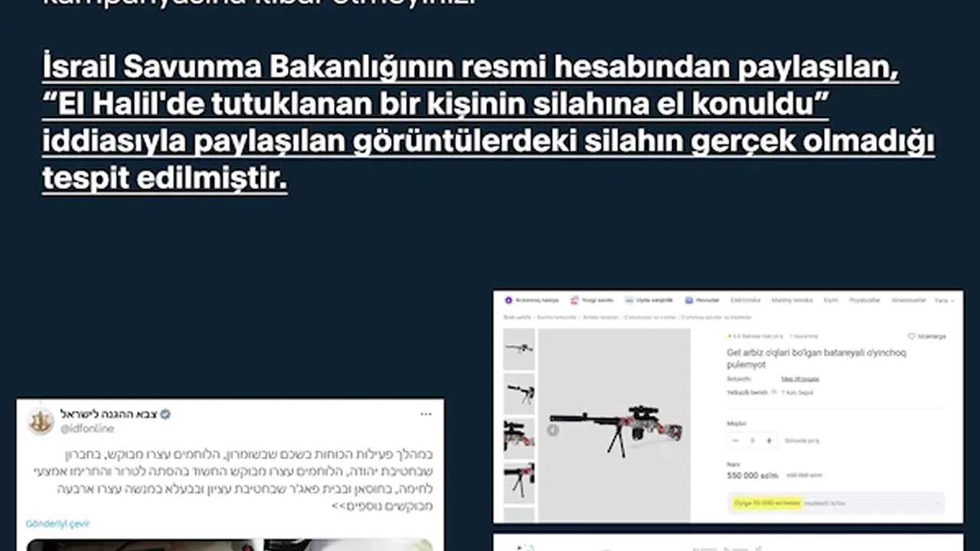Expand the monthly installment payment panel
Screen dimensions: 980x551
(835, 503)
